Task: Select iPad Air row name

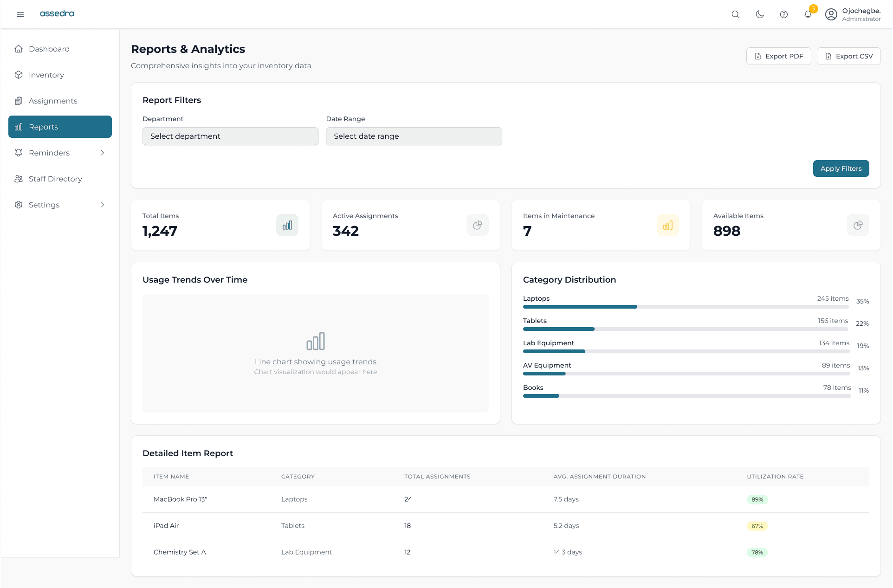Action: 166,526
